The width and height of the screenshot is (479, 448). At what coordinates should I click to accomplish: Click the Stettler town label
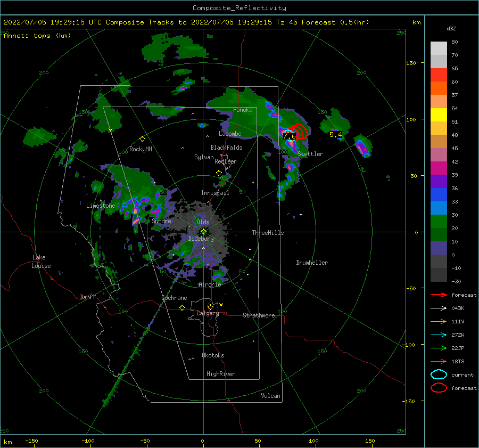pyautogui.click(x=310, y=154)
